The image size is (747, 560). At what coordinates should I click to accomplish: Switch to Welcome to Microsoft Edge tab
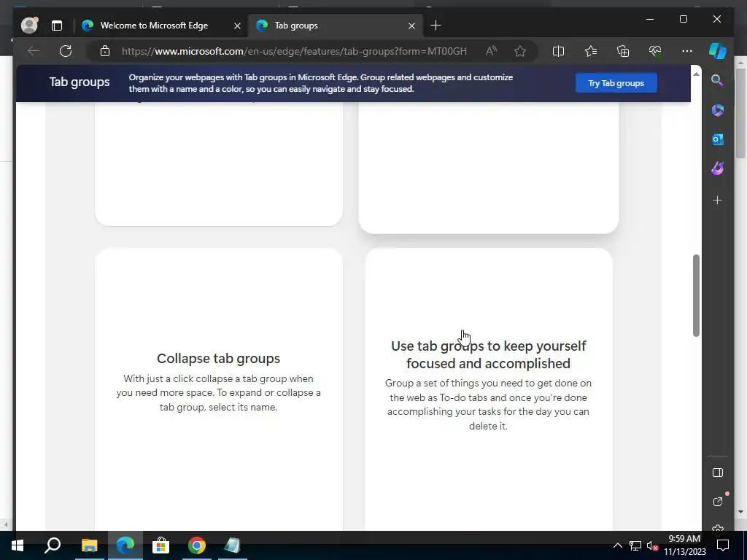[154, 26]
